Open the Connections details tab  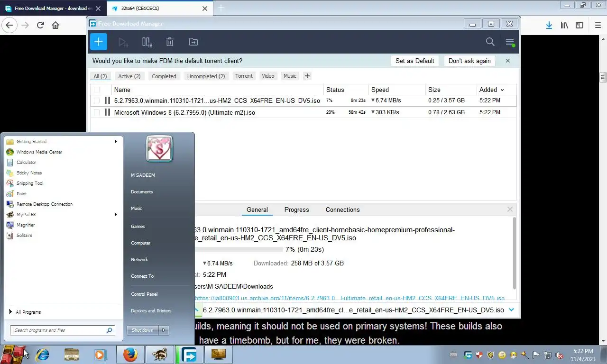342,209
